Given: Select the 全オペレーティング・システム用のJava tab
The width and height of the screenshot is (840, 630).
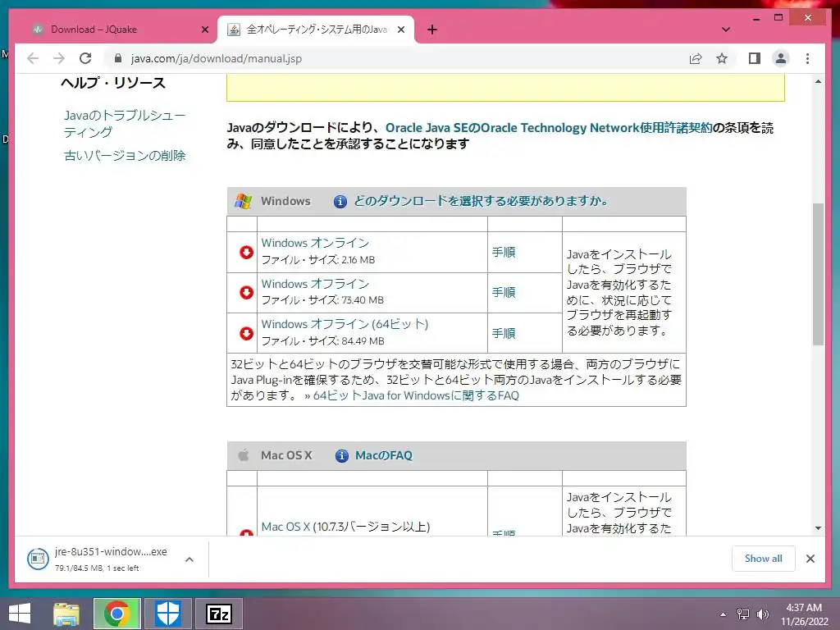Looking at the screenshot, I should 316,30.
